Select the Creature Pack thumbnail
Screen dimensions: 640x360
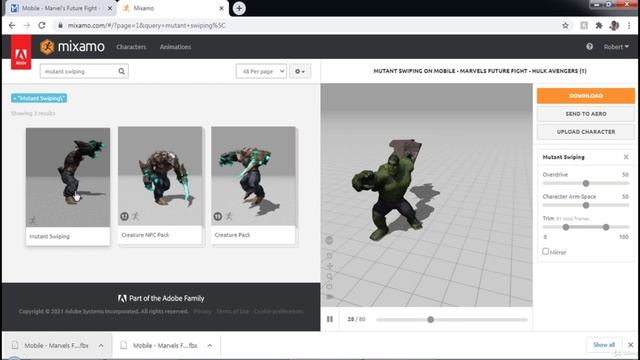(x=253, y=176)
